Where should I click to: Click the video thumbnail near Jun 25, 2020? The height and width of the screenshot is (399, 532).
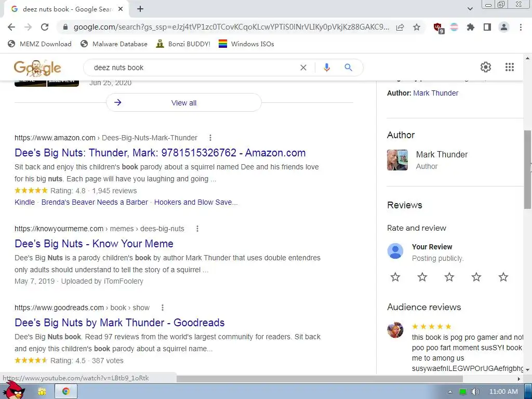[x=47, y=84]
